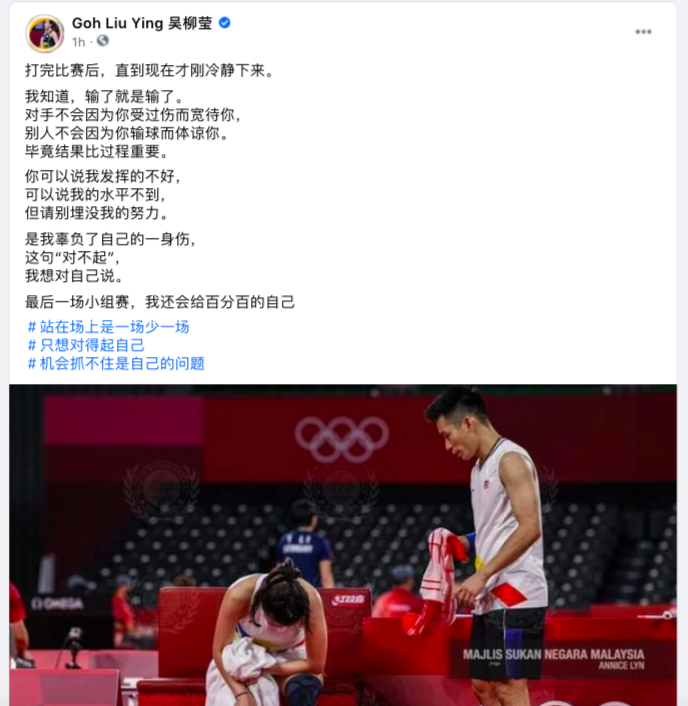Click the Annice Lyn photo credit text
Screen dimensions: 688x706
pyautogui.click(x=621, y=665)
